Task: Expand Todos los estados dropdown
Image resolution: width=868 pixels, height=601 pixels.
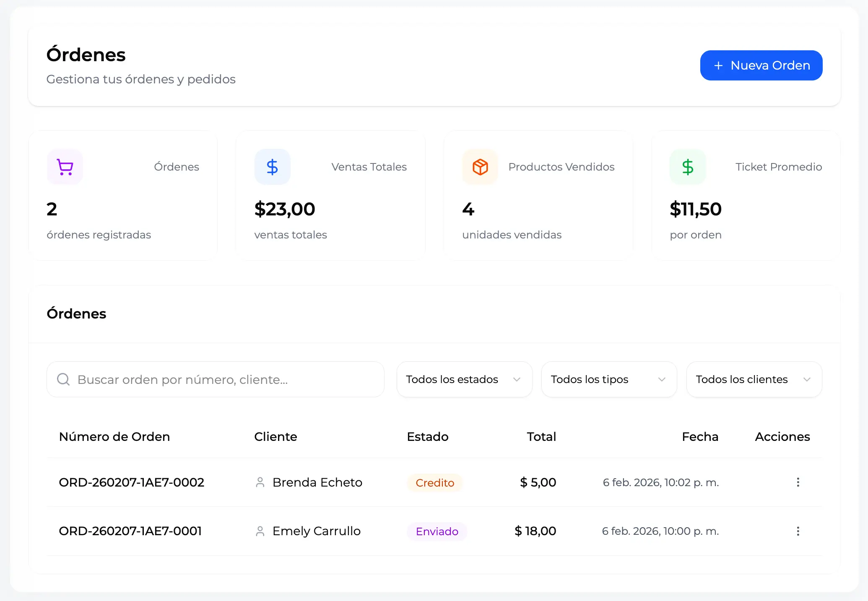Action: (464, 379)
